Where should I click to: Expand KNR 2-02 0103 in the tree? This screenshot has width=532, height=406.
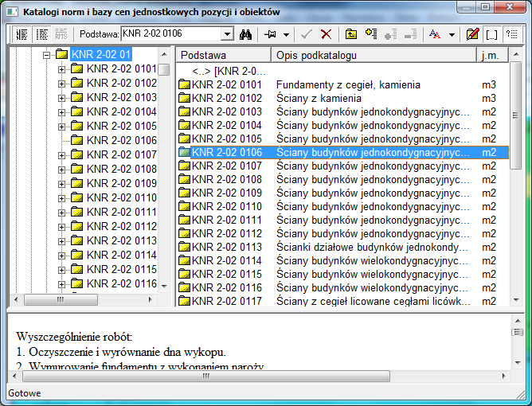(62, 97)
